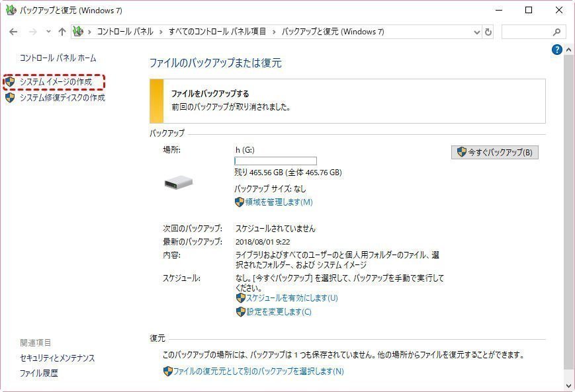Go up one level with the up arrow
Screen dimensions: 575x392
pyautogui.click(x=62, y=32)
